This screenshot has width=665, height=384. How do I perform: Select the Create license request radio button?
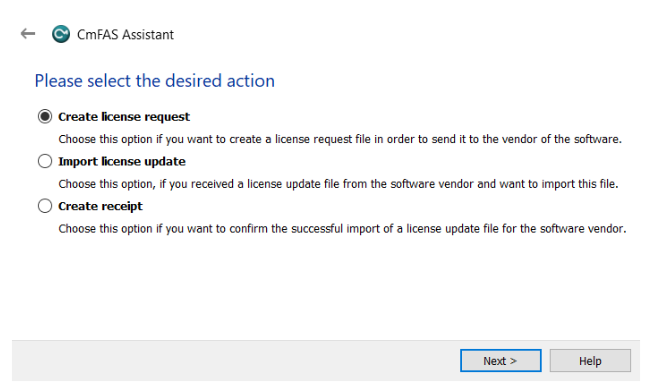45,116
